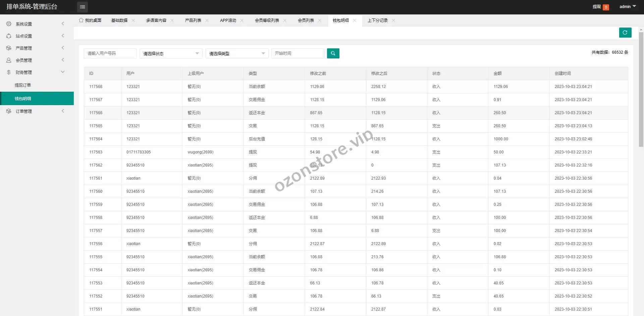Click the 会员管理 user icon
The height and width of the screenshot is (316, 644).
point(9,60)
